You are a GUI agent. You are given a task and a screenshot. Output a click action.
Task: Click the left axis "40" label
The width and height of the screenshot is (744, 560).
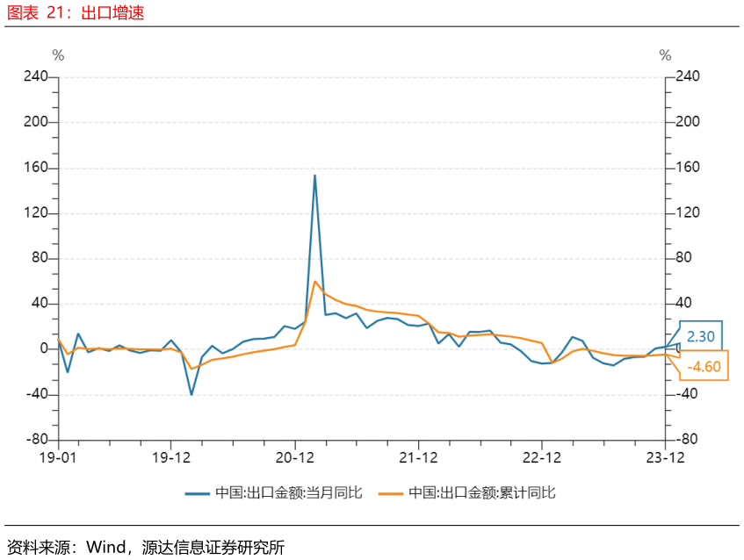coord(40,303)
